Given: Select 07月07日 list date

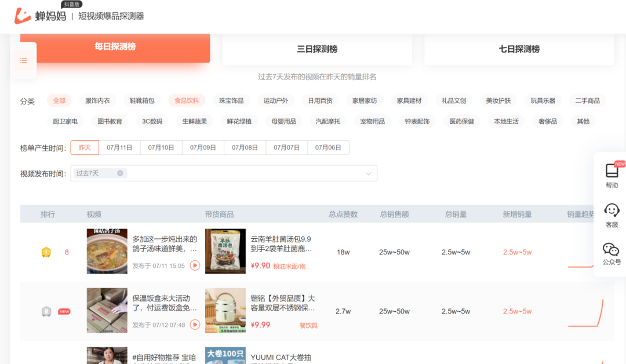Looking at the screenshot, I should (x=287, y=148).
